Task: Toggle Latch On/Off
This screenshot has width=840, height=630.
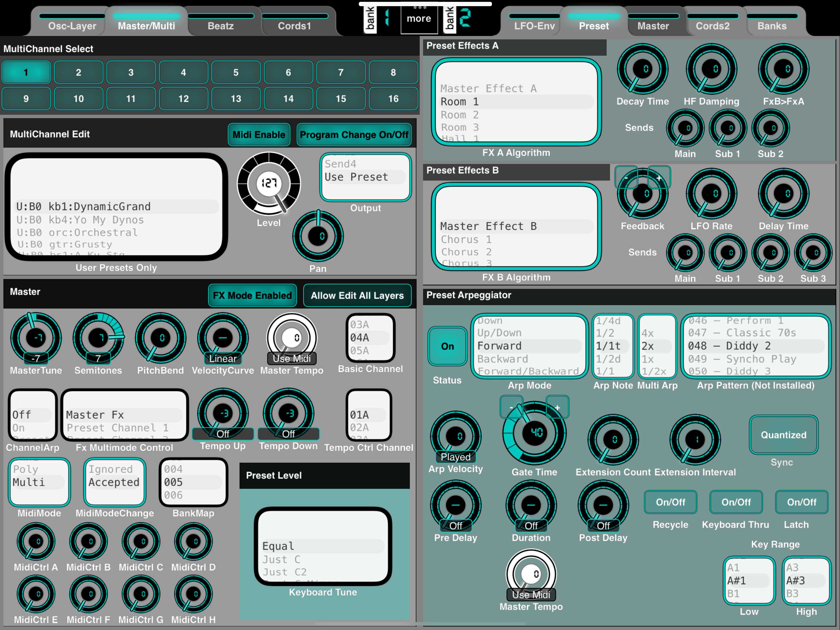Action: coord(802,502)
